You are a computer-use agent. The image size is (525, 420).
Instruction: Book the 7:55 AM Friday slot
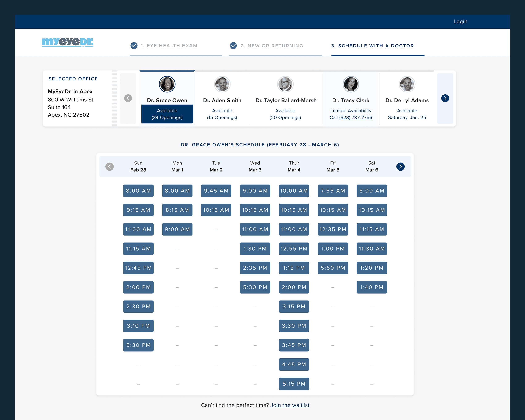click(333, 191)
